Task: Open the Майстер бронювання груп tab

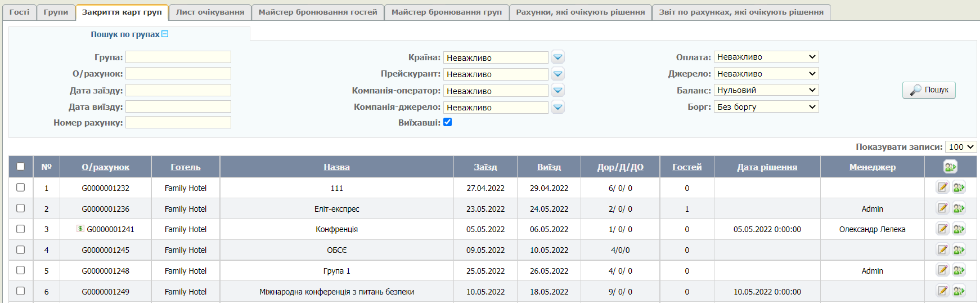Action: point(446,12)
